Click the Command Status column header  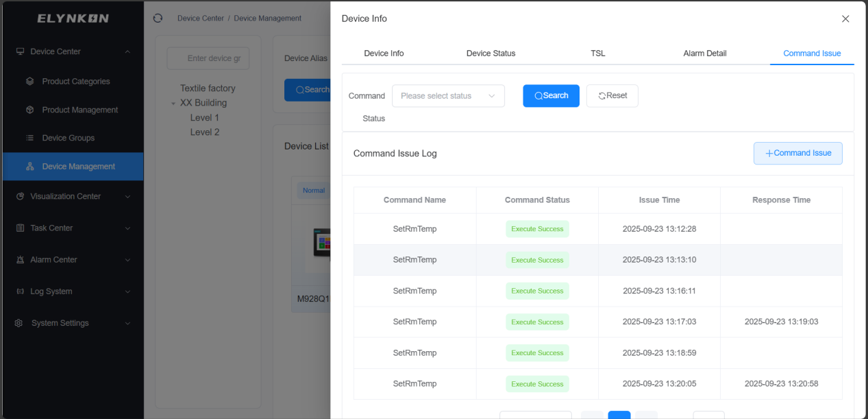click(x=537, y=200)
